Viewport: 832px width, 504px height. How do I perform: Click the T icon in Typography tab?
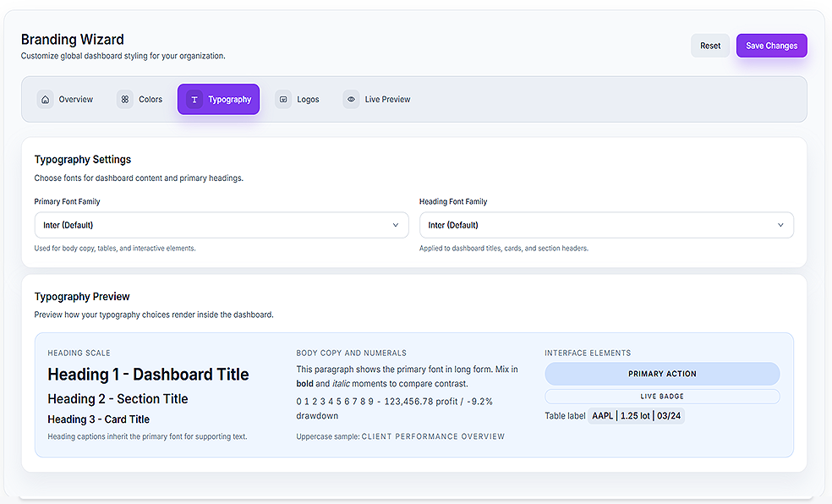pyautogui.click(x=194, y=99)
